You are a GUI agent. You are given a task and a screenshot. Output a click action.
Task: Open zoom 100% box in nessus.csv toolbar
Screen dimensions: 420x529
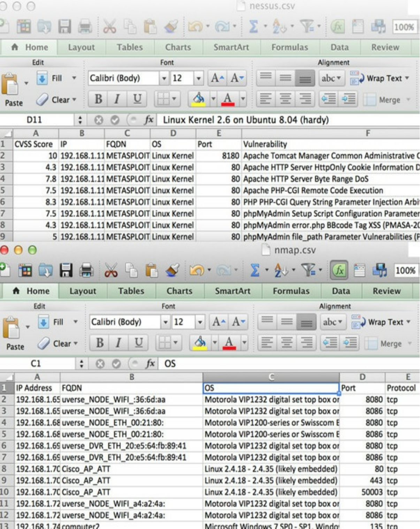click(404, 27)
